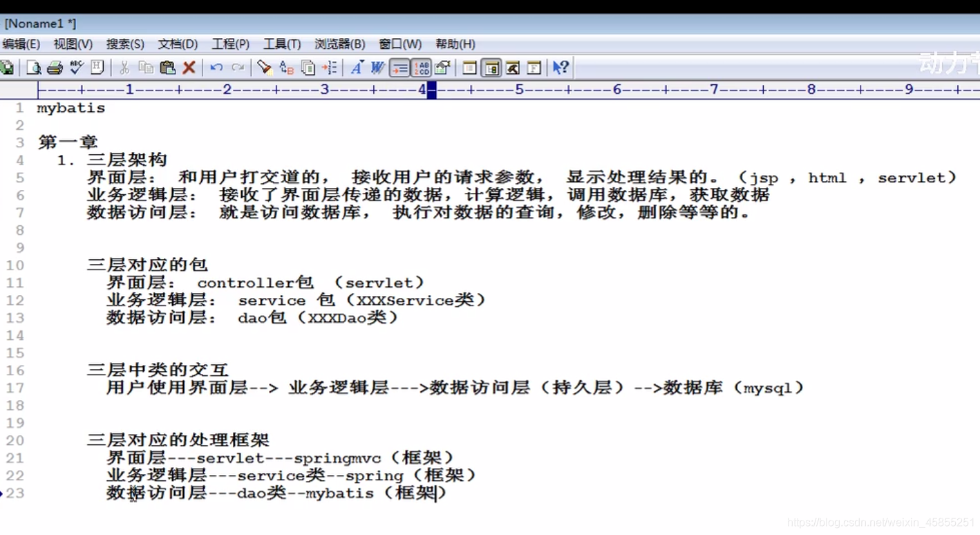Open Find in Files icon

click(x=308, y=68)
